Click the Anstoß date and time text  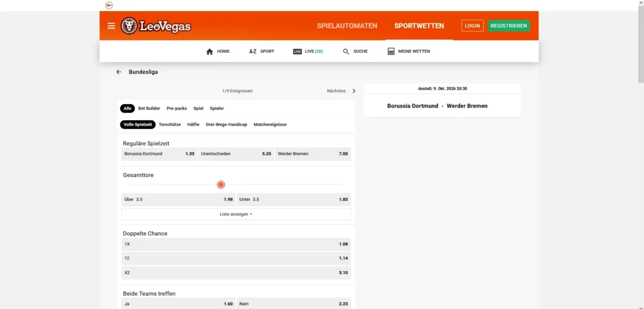(x=442, y=88)
